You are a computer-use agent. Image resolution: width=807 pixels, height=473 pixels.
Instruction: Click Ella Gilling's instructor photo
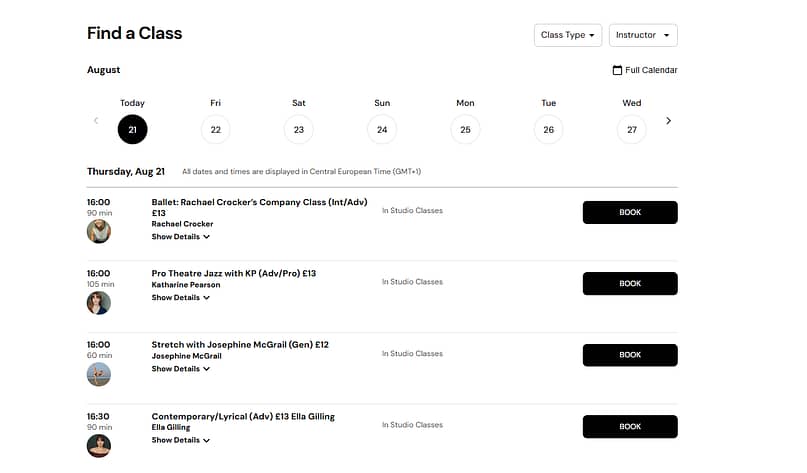click(99, 446)
